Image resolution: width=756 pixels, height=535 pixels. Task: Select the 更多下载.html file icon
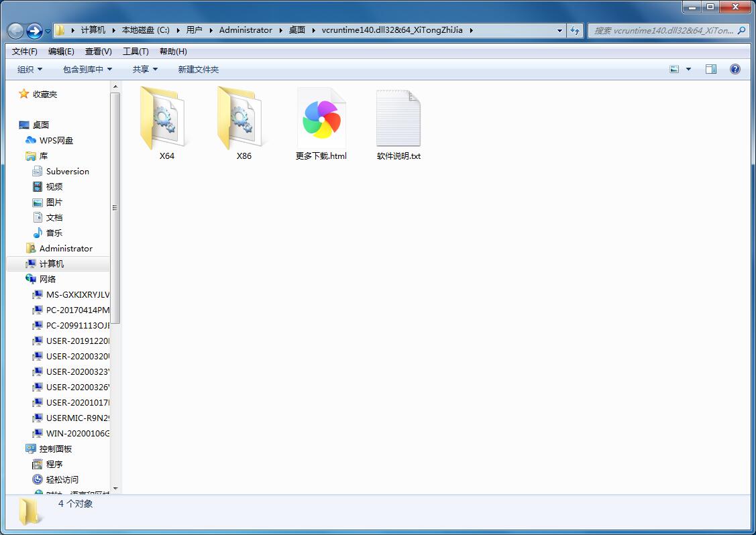click(x=321, y=118)
